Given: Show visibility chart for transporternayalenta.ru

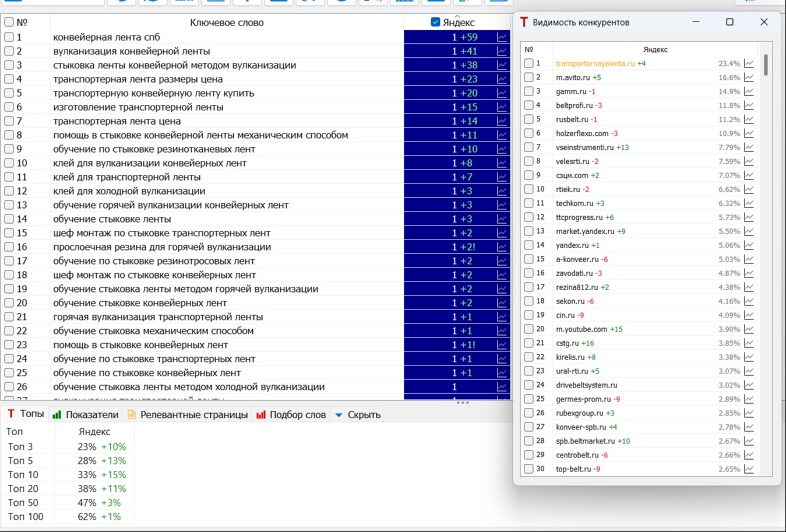Looking at the screenshot, I should [x=749, y=64].
